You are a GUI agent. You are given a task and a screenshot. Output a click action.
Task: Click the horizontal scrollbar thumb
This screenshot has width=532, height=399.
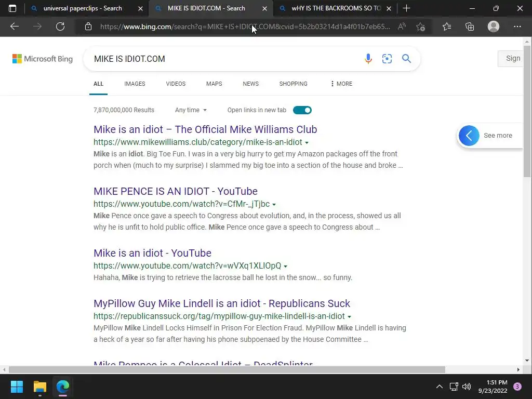(x=227, y=369)
